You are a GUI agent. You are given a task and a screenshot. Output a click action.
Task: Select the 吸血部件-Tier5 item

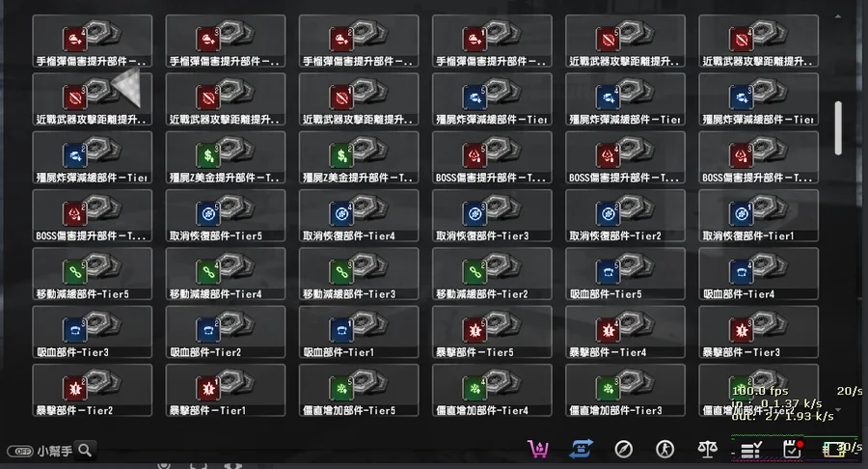pyautogui.click(x=625, y=273)
